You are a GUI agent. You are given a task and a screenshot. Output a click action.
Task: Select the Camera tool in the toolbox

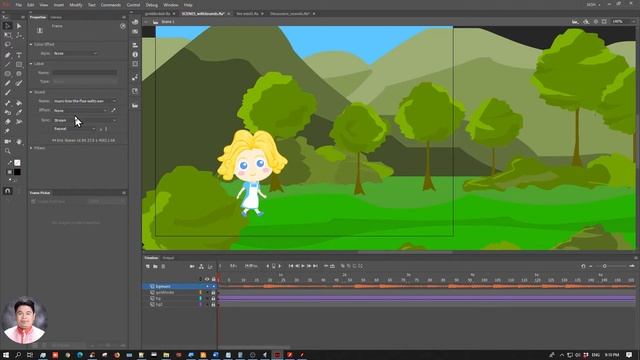7,142
